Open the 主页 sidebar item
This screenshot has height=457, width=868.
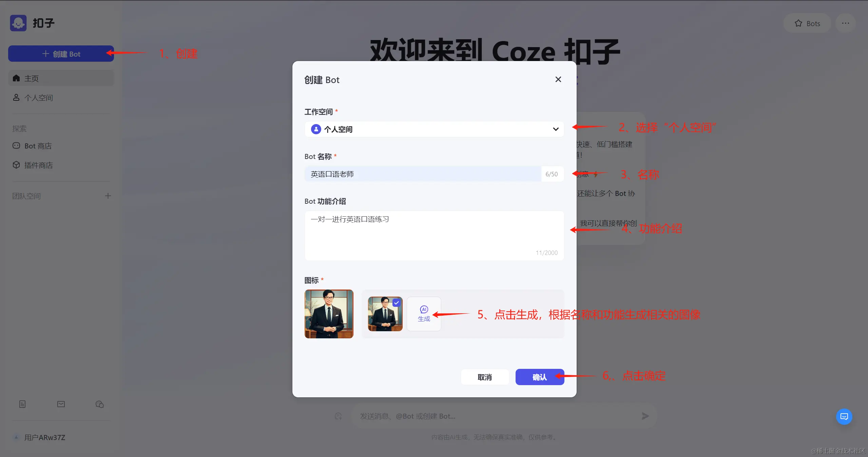coord(61,78)
